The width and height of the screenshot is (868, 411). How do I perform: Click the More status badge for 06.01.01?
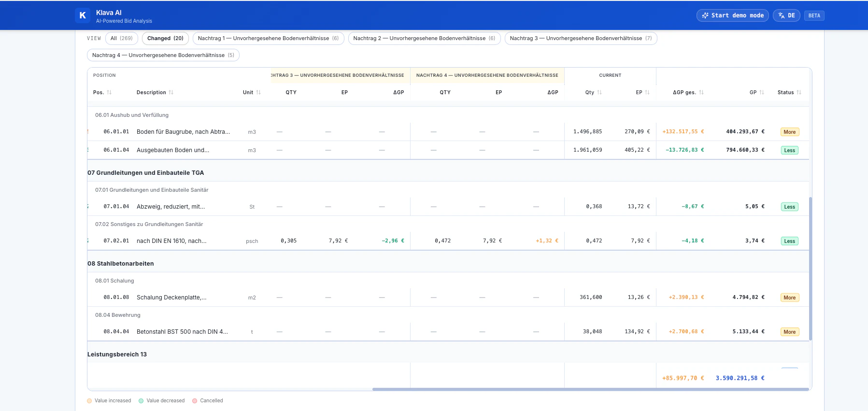click(789, 132)
